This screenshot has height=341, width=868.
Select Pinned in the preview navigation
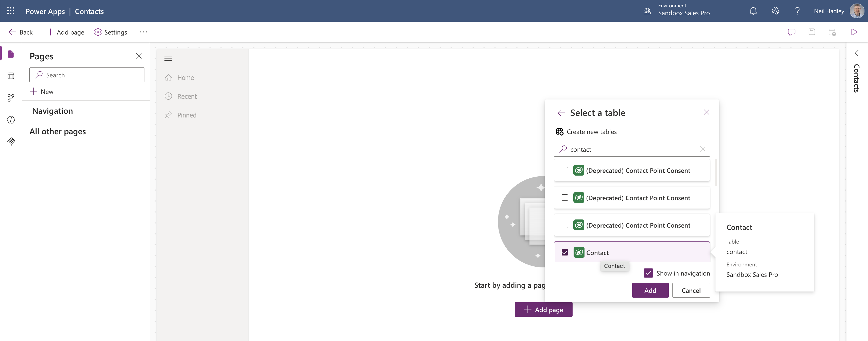pos(180,115)
